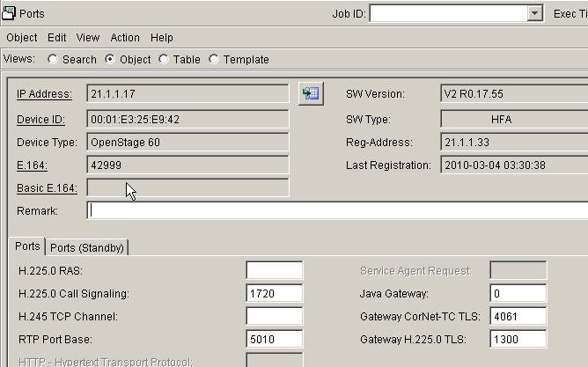This screenshot has width=588, height=367.
Task: Click the Ports window title icon
Action: (x=8, y=13)
